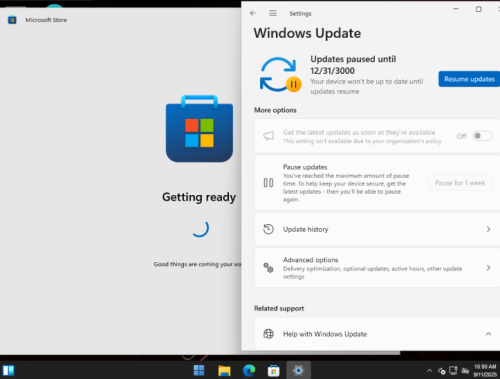500x379 pixels.
Task: Click Pause for 1 week button
Action: pyautogui.click(x=460, y=183)
